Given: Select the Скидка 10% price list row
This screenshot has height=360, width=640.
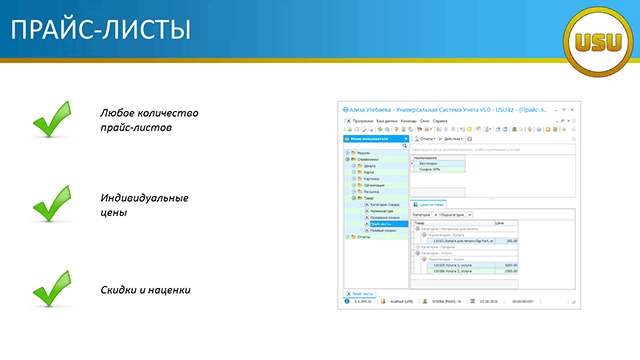Looking at the screenshot, I should click(x=440, y=169).
